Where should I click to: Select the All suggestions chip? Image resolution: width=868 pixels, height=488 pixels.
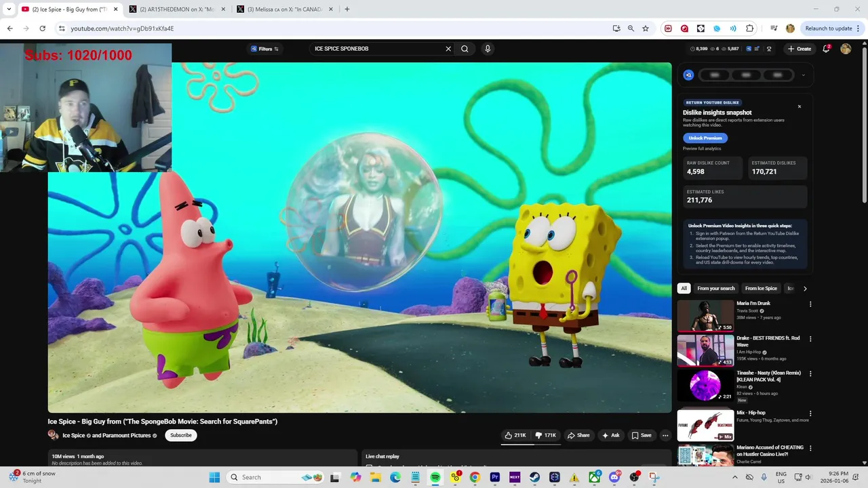[x=684, y=289]
